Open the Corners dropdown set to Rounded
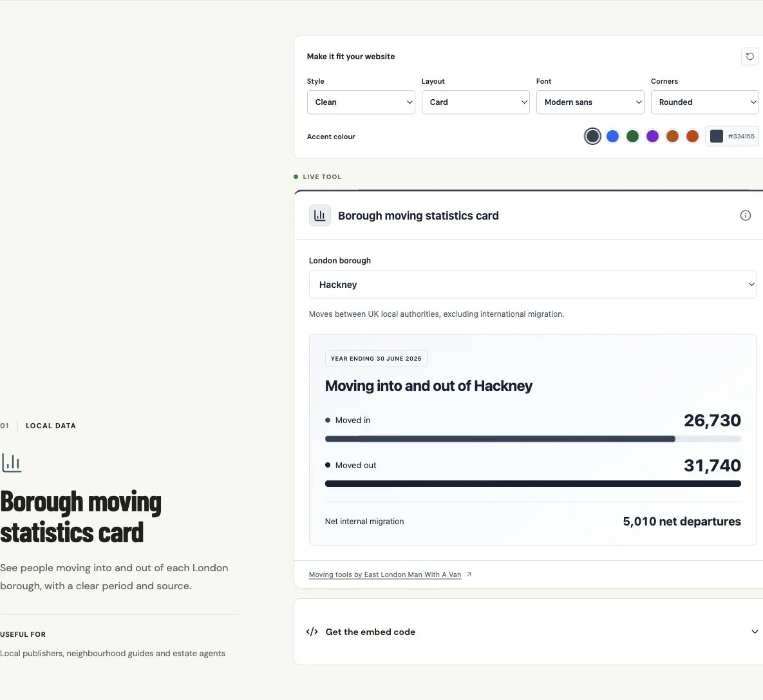This screenshot has height=700, width=763. pyautogui.click(x=704, y=102)
